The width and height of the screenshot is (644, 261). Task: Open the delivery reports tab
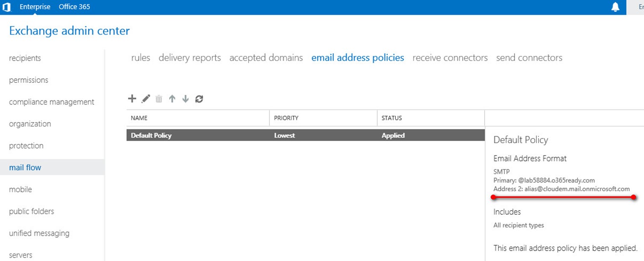[x=190, y=58]
